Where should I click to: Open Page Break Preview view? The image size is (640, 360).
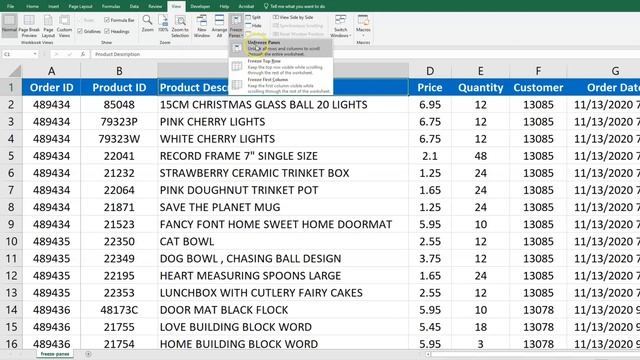click(x=29, y=26)
